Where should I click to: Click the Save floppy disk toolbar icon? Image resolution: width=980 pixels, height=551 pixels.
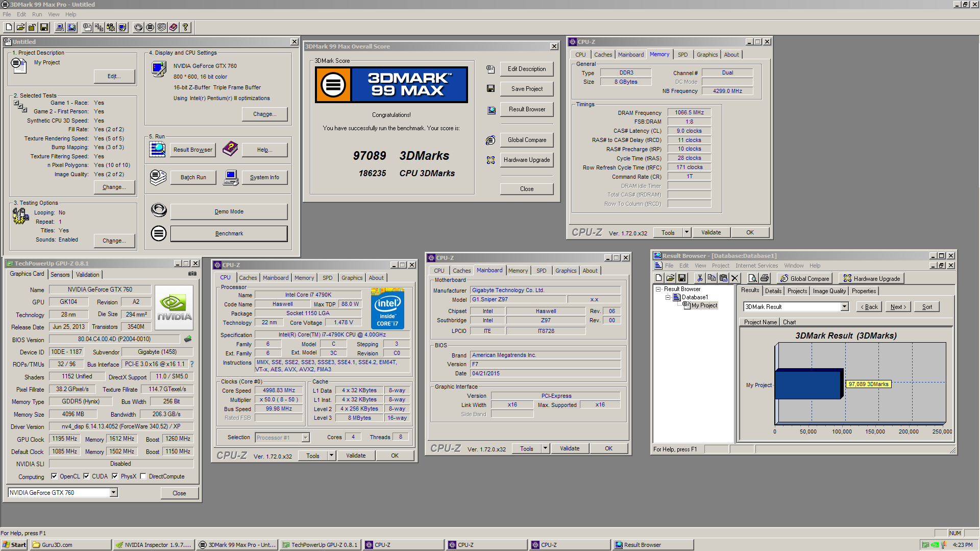coord(44,28)
